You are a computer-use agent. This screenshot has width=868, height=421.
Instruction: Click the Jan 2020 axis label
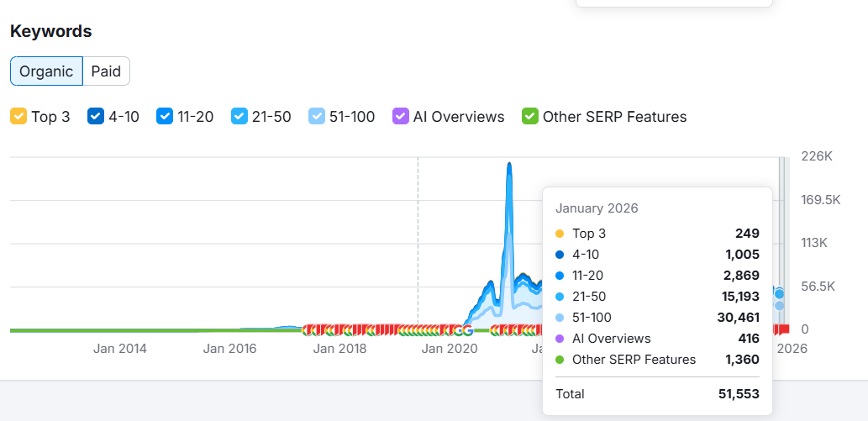point(449,349)
